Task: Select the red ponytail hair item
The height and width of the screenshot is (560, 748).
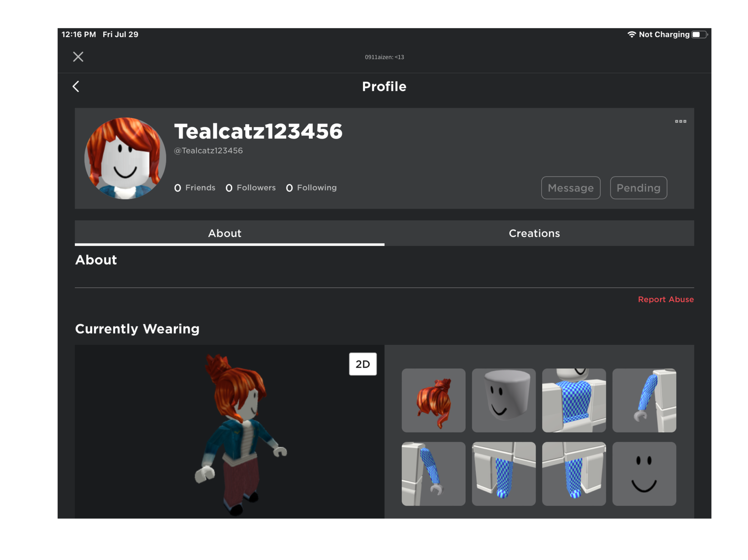Action: click(x=433, y=400)
